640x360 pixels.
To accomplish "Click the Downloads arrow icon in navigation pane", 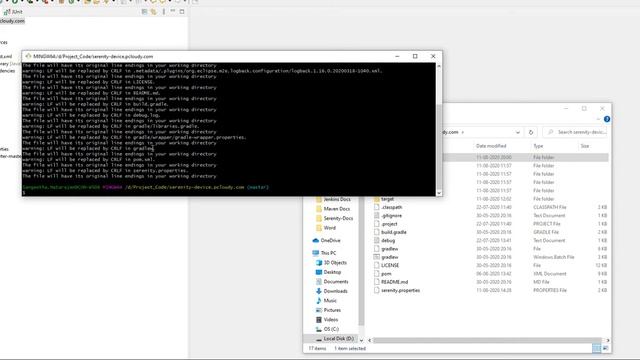I will coord(319,291).
